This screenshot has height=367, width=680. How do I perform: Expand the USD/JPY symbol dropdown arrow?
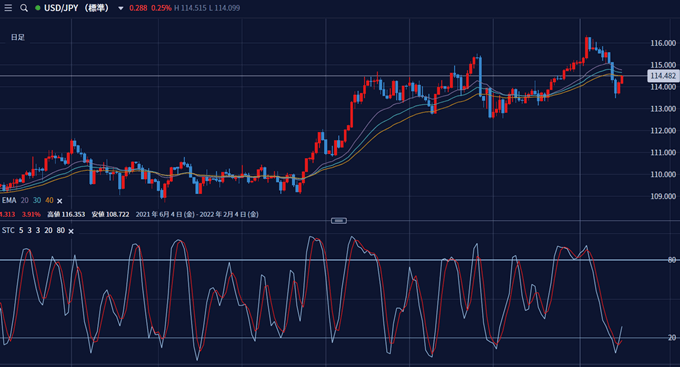pyautogui.click(x=121, y=8)
